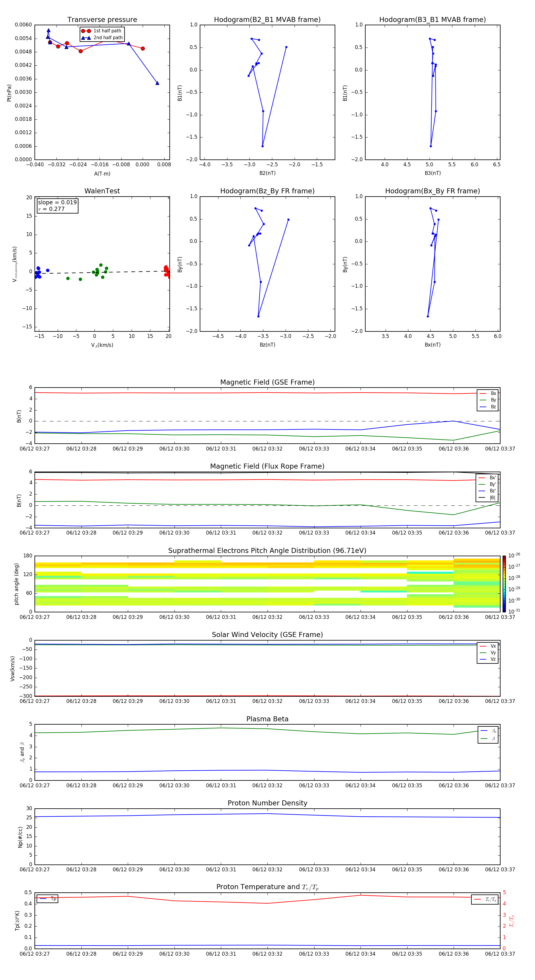
Task: Click the lowest point in B2_B1 hodogram
Action: [262, 146]
